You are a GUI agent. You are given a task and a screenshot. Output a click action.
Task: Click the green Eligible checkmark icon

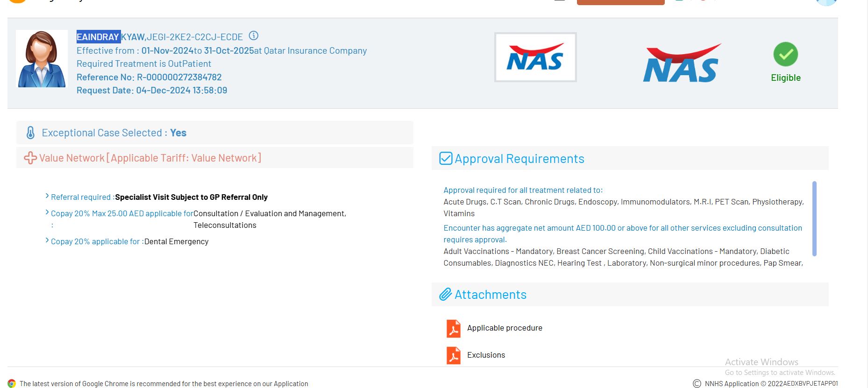click(785, 54)
